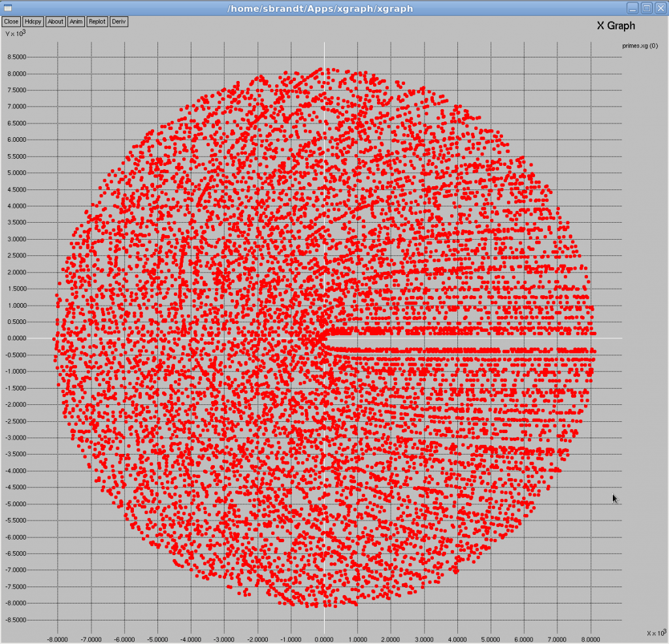Select the primes.xg (0) dataset legend
The height and width of the screenshot is (644, 669).
point(639,46)
